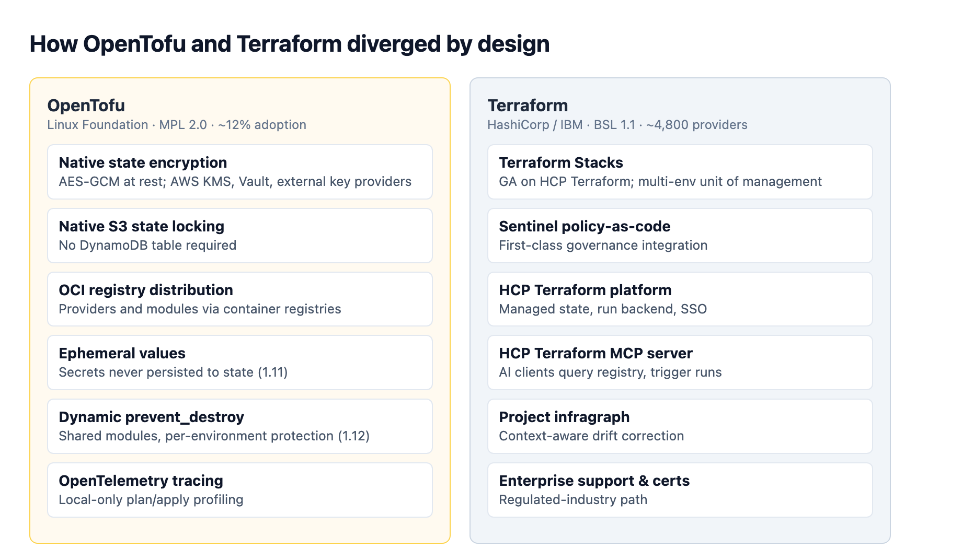Select the 'OCI registry distribution' card title
The height and width of the screenshot is (560, 962).
pos(146,290)
